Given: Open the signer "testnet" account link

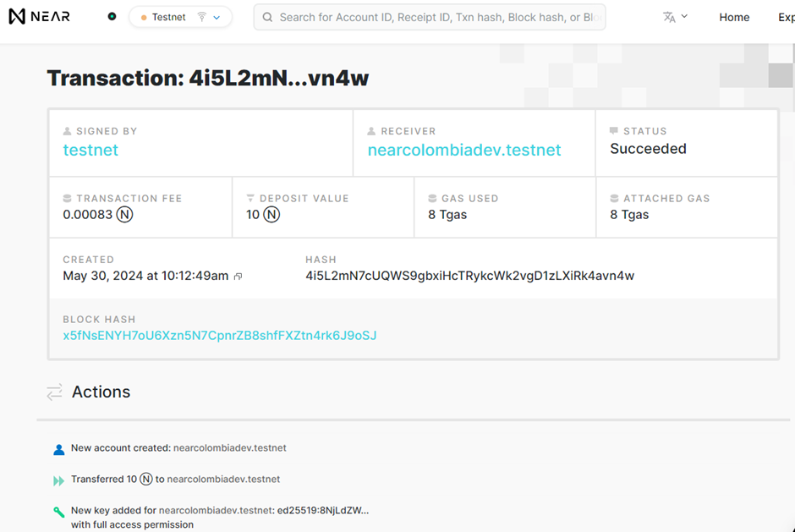Looking at the screenshot, I should 90,151.
